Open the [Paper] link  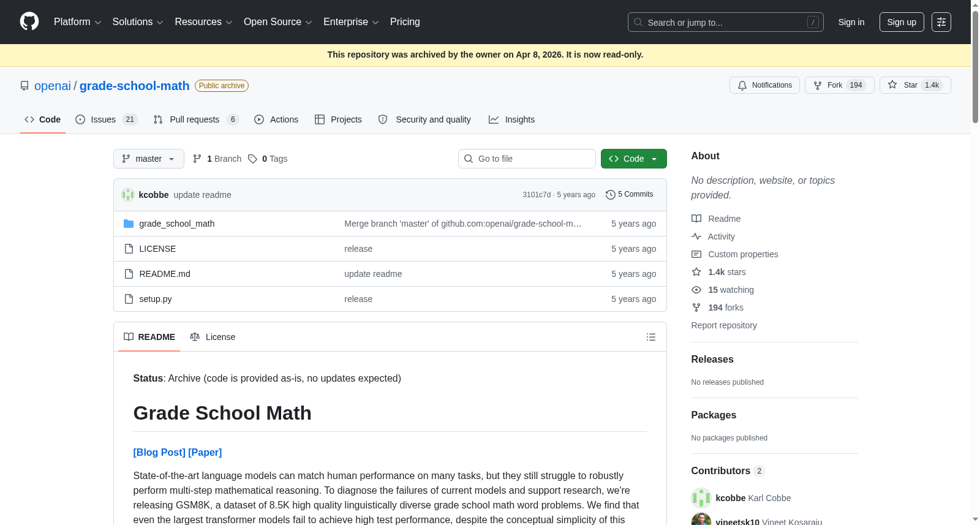click(205, 452)
